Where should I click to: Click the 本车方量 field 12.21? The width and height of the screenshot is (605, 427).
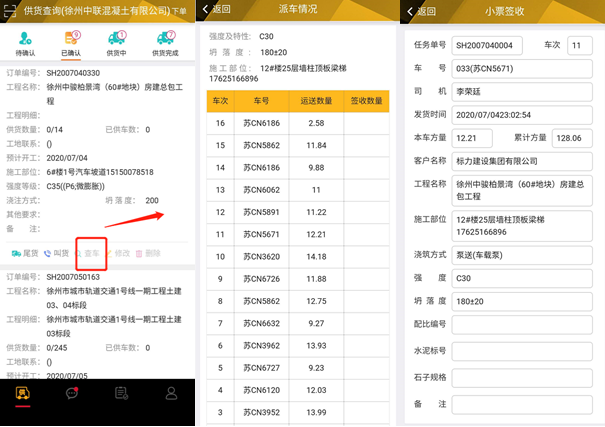472,138
